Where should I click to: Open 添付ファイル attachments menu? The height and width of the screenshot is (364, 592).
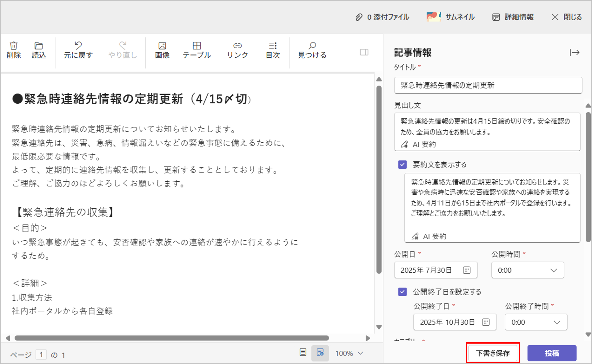coord(382,17)
